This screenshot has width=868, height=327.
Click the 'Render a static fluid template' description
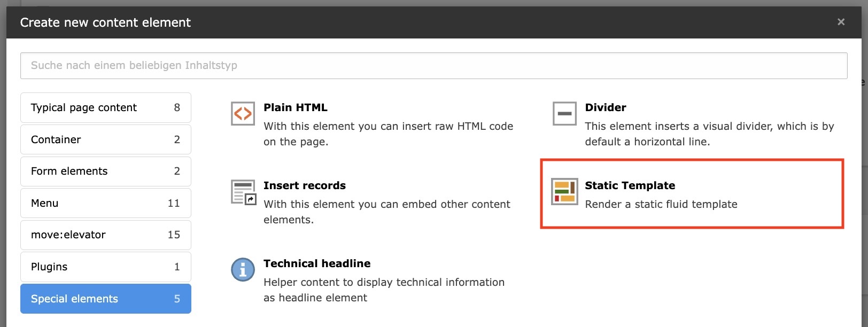click(661, 204)
